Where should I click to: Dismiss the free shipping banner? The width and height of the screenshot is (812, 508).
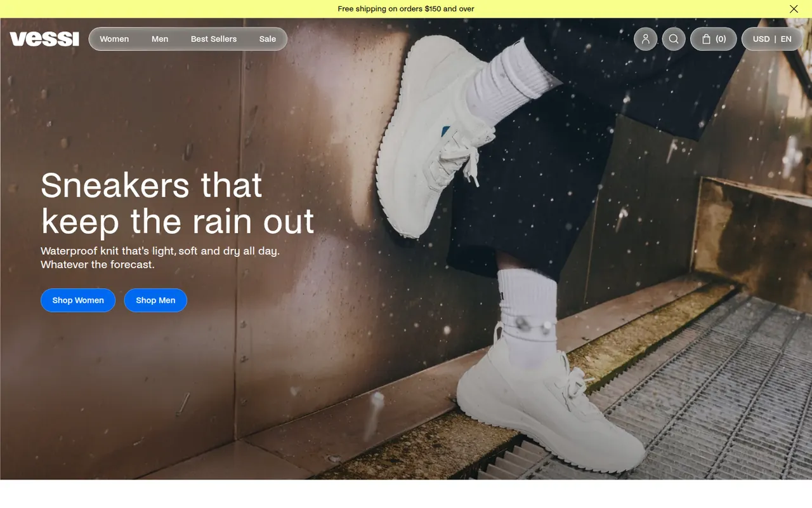click(x=794, y=9)
